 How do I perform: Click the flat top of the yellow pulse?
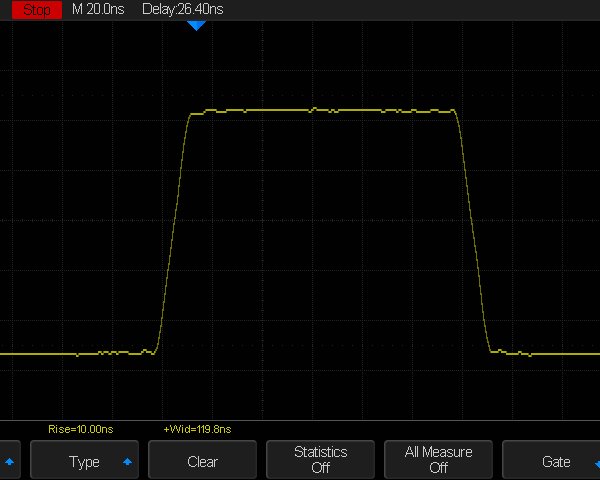tap(320, 110)
